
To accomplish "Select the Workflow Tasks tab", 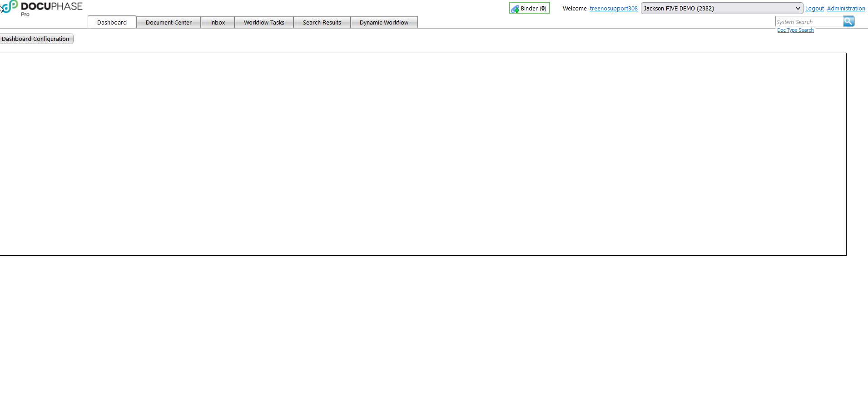I will [264, 22].
